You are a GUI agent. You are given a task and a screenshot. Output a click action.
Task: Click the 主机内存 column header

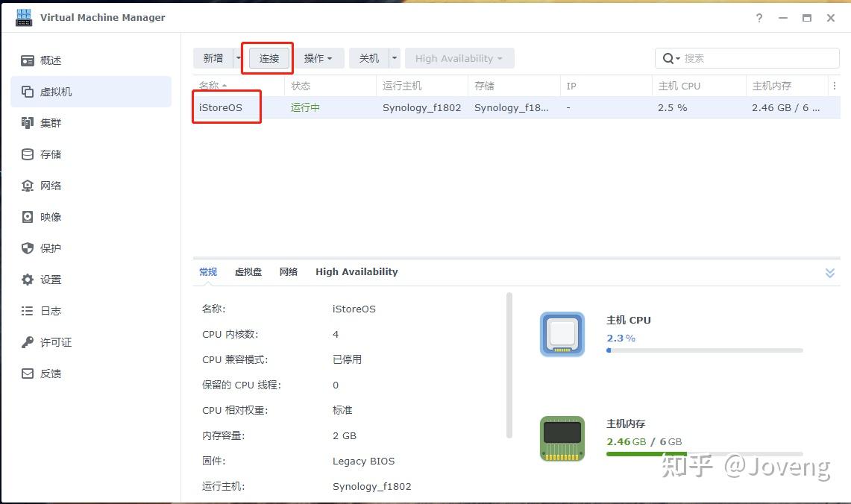tap(787, 86)
